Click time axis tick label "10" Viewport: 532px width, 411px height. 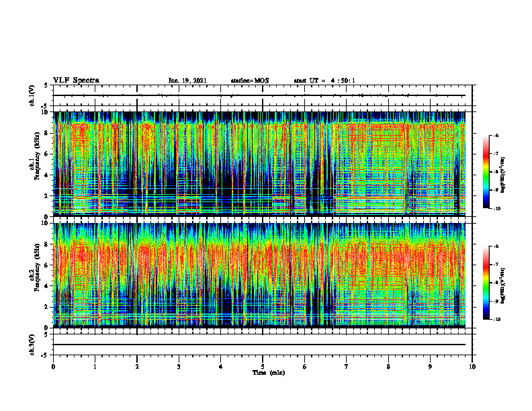pos(472,366)
